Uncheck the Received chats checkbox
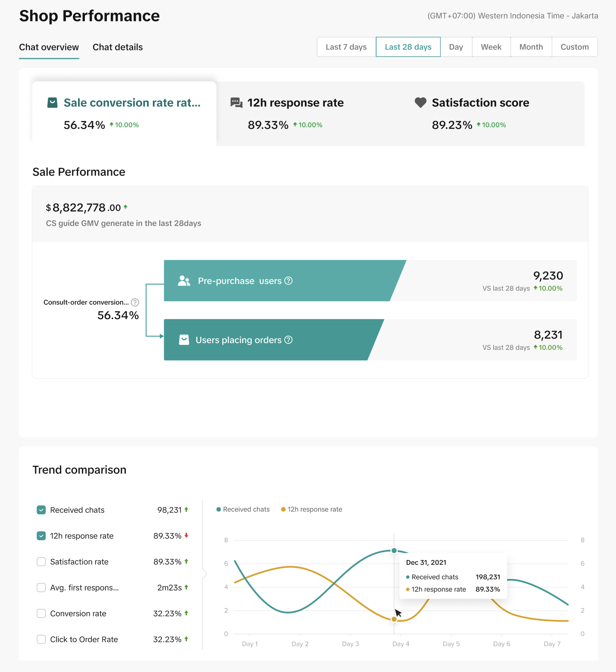Image resolution: width=616 pixels, height=672 pixels. [41, 510]
